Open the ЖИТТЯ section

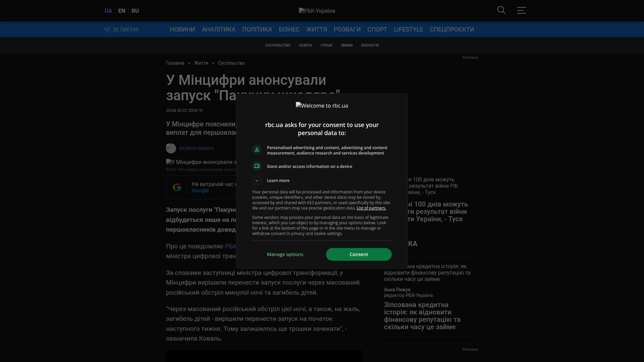point(317,29)
